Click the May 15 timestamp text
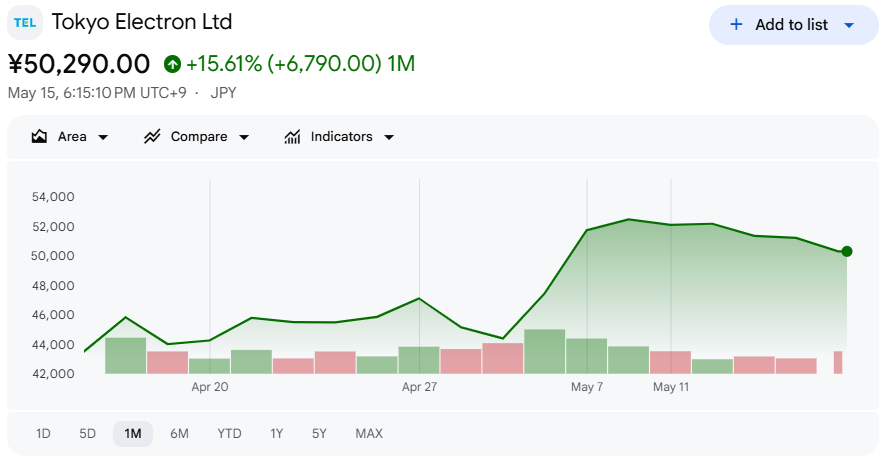Viewport: 885px width, 471px height. [97, 93]
